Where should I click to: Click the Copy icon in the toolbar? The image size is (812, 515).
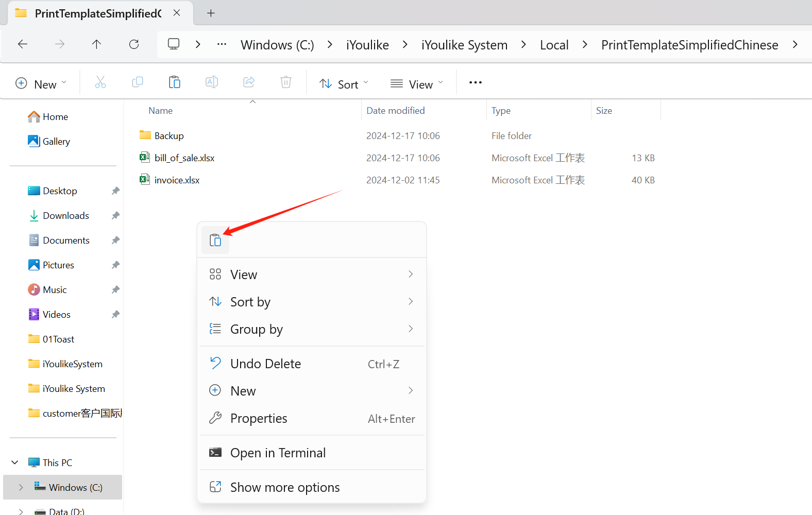coord(138,82)
